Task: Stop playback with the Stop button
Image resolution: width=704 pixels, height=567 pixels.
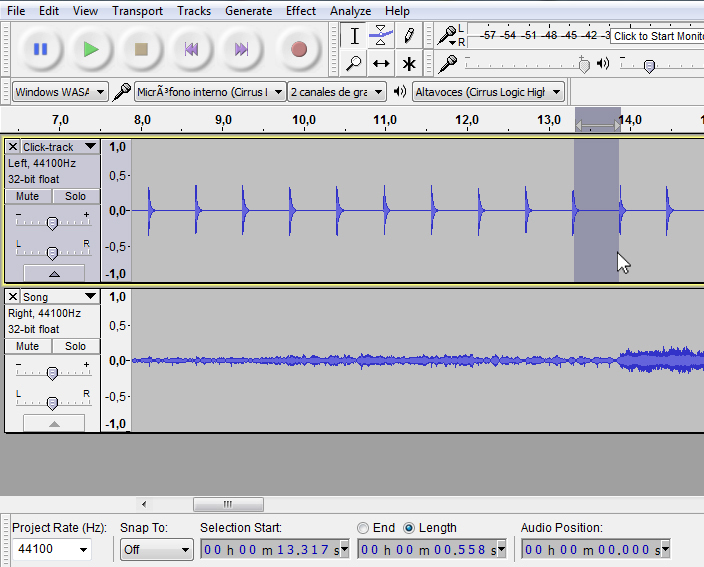Action: point(141,49)
